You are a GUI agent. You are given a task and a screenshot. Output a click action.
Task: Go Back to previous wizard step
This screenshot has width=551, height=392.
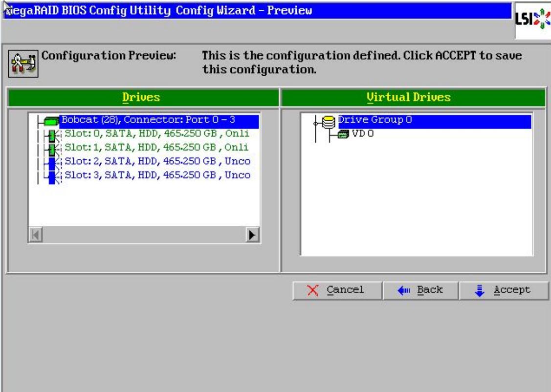420,290
